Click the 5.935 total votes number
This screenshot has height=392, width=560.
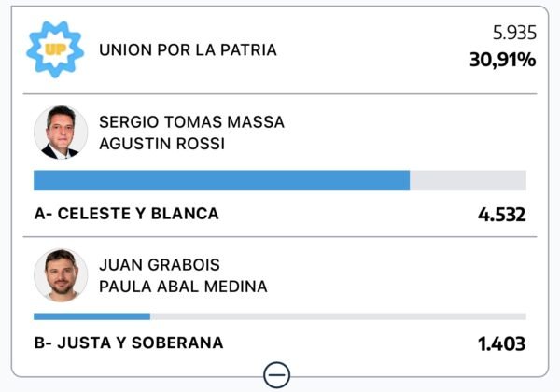point(514,33)
